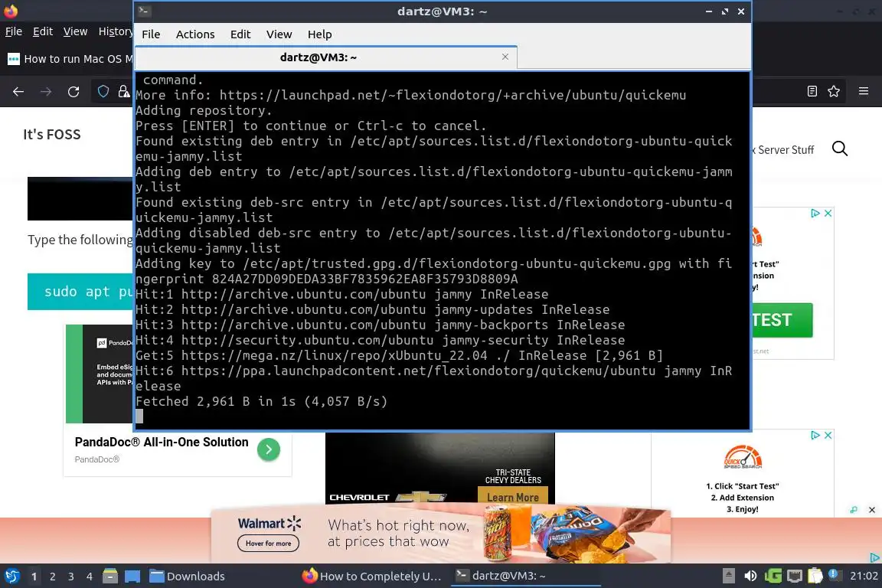The width and height of the screenshot is (882, 588).
Task: Open PandaDoc All-in-One Solution ad title
Action: [x=162, y=443]
